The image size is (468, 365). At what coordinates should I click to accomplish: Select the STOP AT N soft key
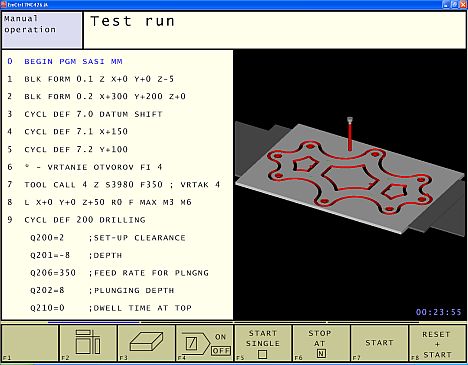tap(321, 343)
